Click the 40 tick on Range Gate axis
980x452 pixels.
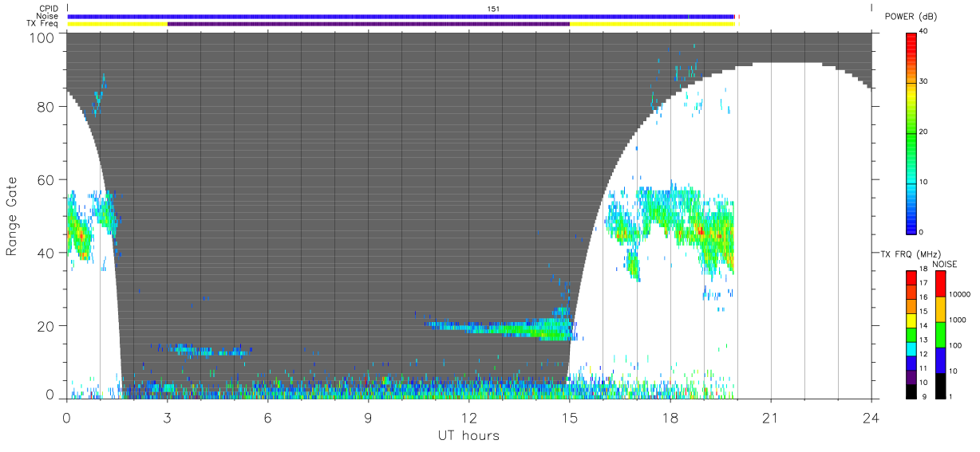(x=45, y=253)
